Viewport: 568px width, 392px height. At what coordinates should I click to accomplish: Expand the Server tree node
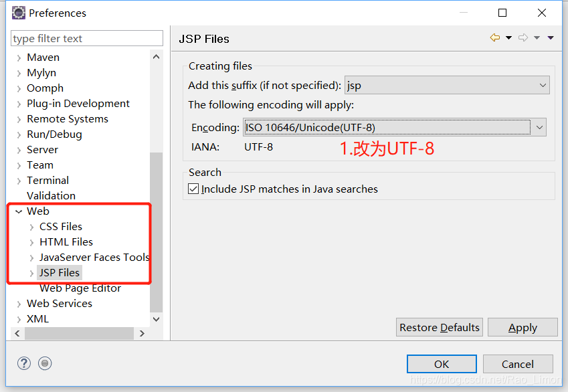pyautogui.click(x=19, y=150)
